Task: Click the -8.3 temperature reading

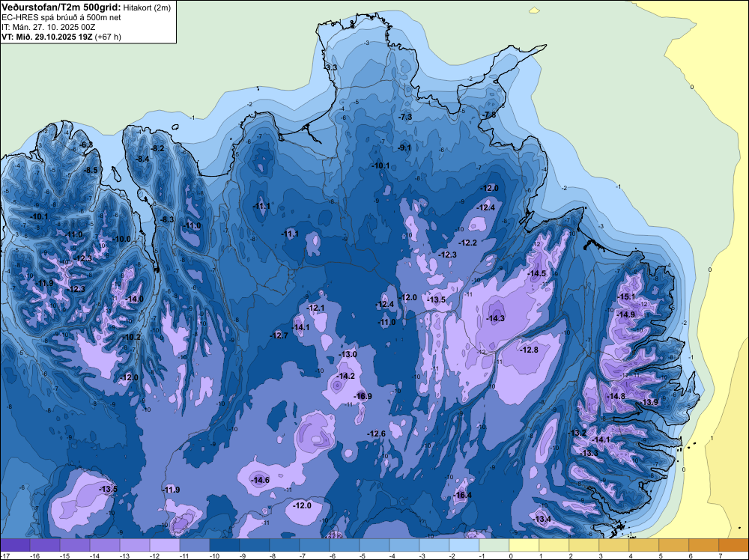Action: 167,219
